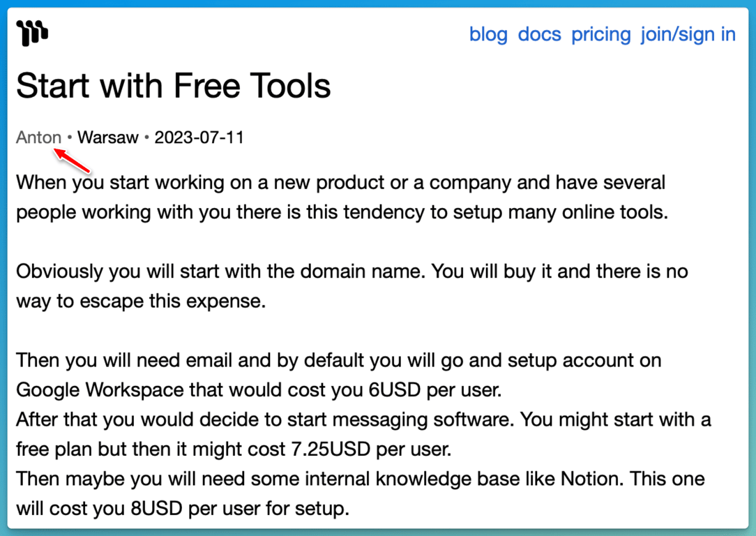The image size is (756, 536).
Task: Go to the docs page
Action: coord(540,34)
